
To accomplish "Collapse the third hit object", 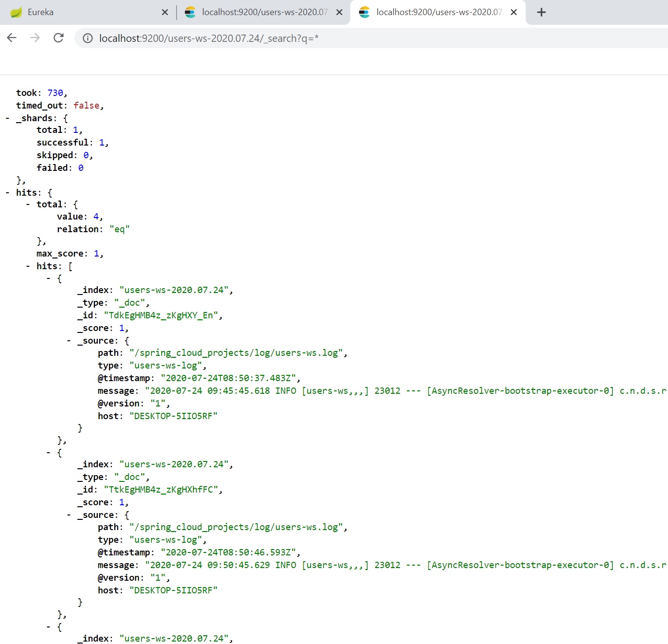I will pyautogui.click(x=48, y=627).
